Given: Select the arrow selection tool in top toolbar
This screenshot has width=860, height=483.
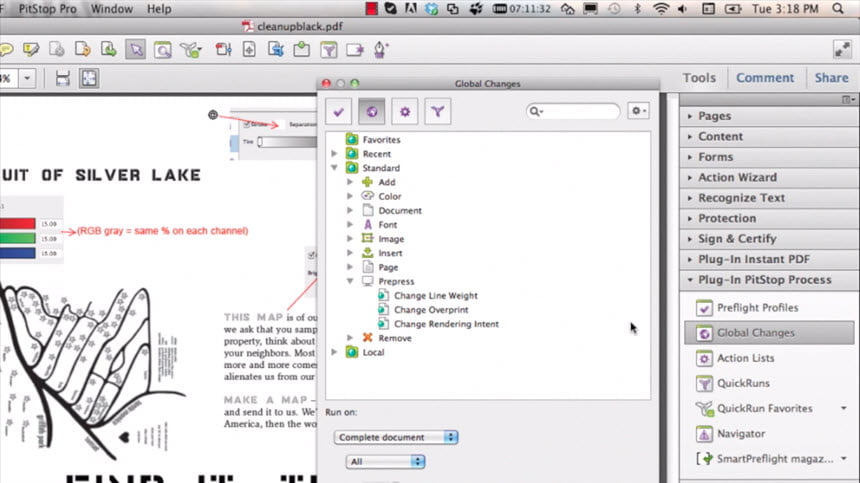Looking at the screenshot, I should coord(135,49).
